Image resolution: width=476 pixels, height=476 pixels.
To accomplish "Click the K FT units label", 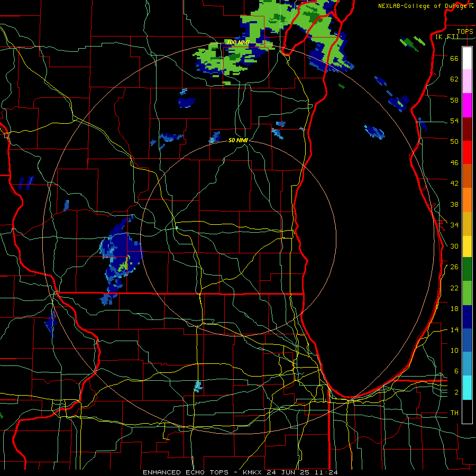I will 447,36.
